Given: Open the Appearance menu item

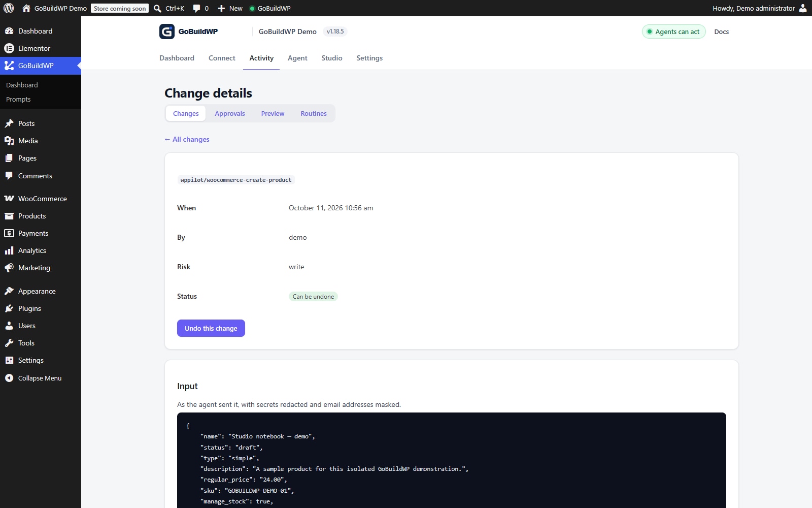Looking at the screenshot, I should pyautogui.click(x=41, y=291).
